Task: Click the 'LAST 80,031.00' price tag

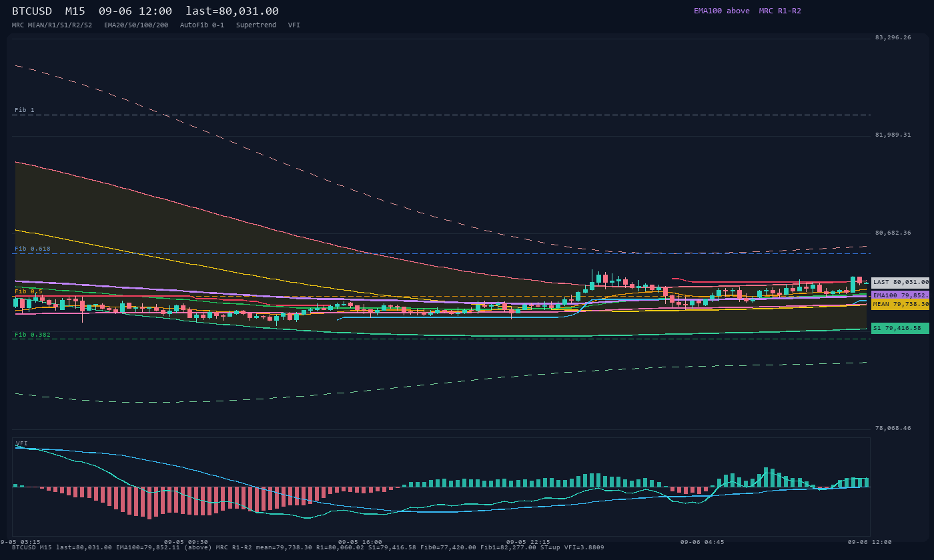Action: point(900,283)
